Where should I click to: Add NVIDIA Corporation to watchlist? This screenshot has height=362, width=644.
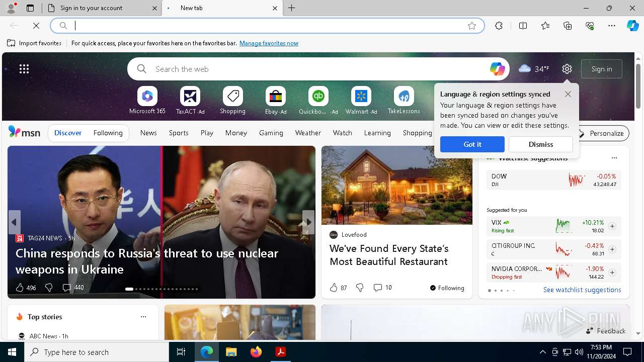point(612,273)
